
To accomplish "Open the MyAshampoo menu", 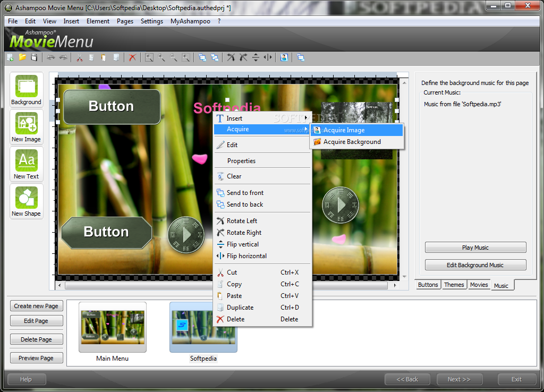I will click(x=190, y=21).
